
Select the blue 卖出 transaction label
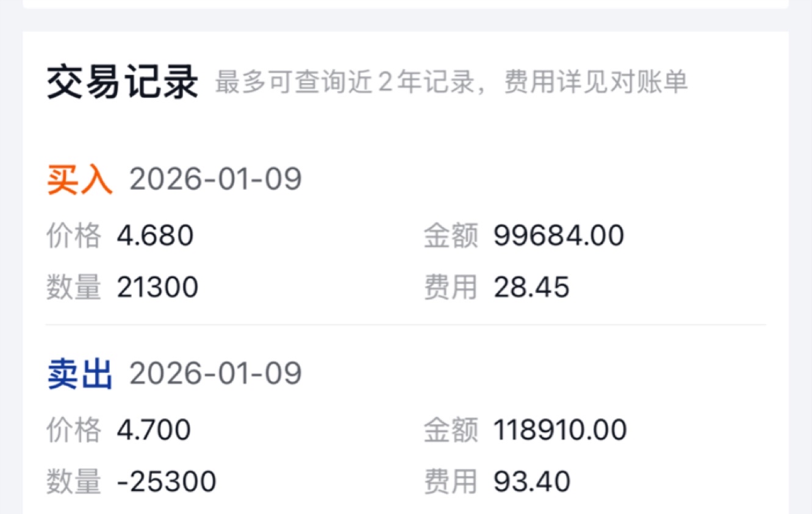80,374
